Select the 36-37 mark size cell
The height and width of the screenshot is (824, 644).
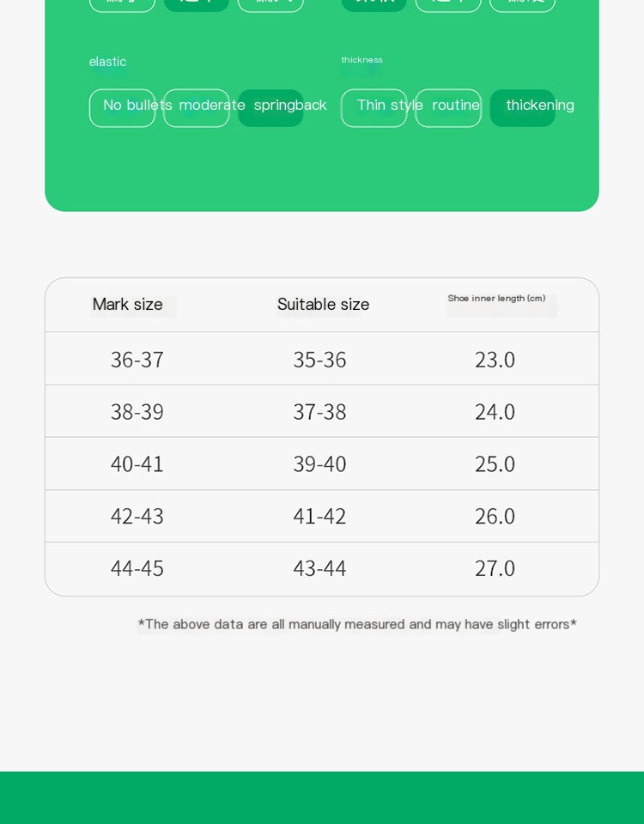[x=137, y=360]
